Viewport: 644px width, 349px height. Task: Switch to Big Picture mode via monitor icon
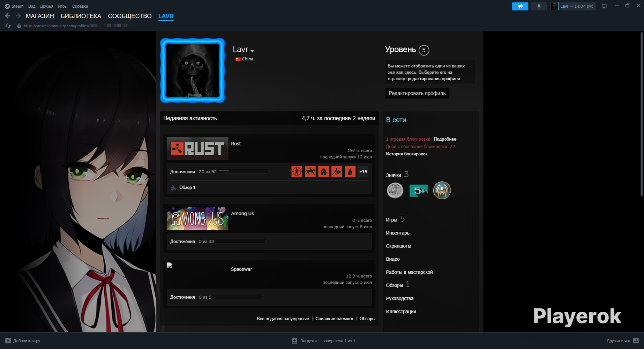click(604, 6)
